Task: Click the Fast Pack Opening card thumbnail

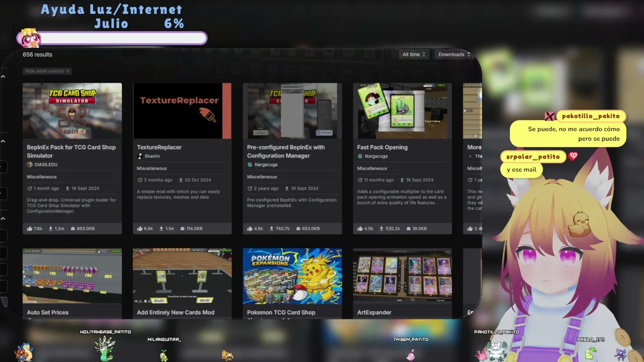Action: click(403, 111)
